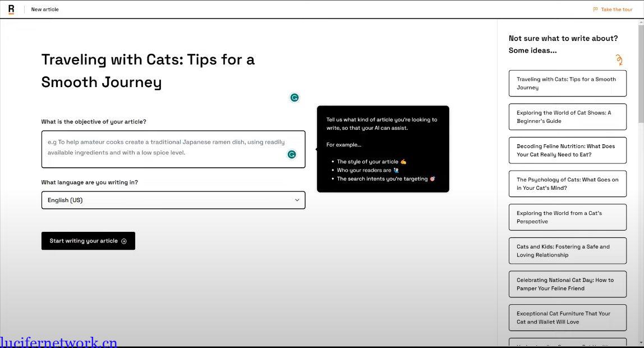Click the flag icon next to Take the tour
Viewport: 644px width, 348px height.
click(595, 10)
